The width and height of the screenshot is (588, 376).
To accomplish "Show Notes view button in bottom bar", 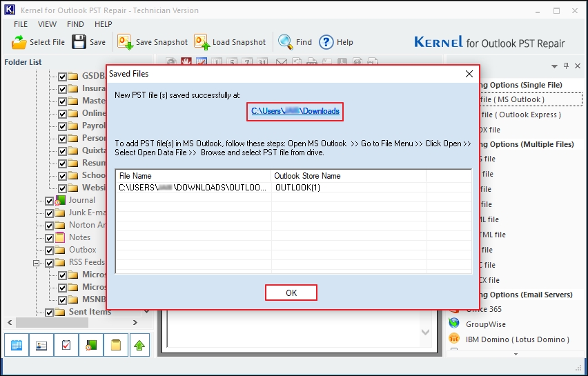I will click(x=115, y=345).
